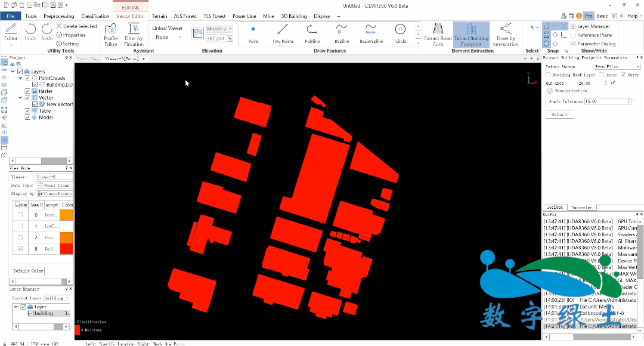Viewport: 644px width, 346px height.
Task: Open the Current Layer building dropdown
Action: point(57,298)
